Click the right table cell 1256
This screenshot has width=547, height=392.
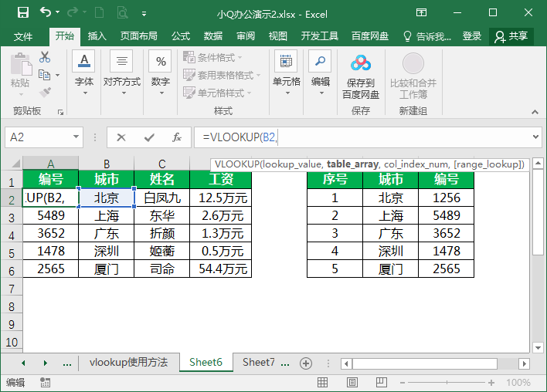447,198
